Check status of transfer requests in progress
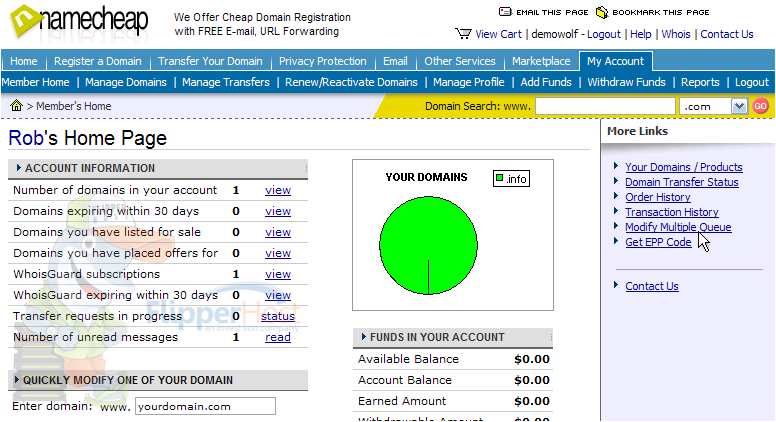This screenshot has height=422, width=776. coord(278,316)
